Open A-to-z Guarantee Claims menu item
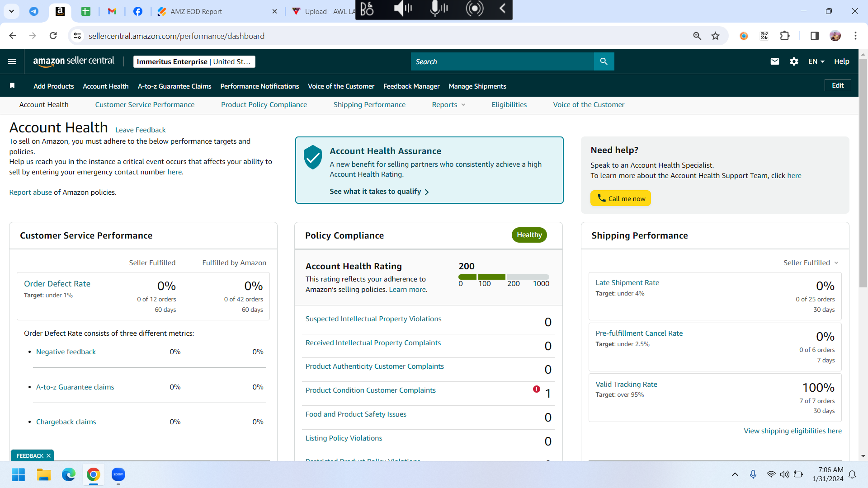868x488 pixels. click(x=175, y=86)
